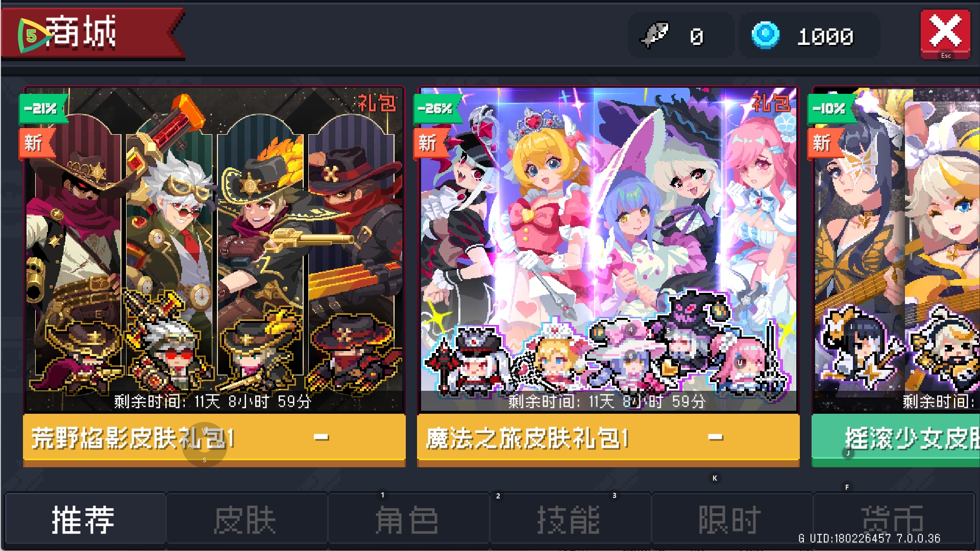Viewport: 980px width, 551px height.
Task: Switch to the 角色 tab
Action: (408, 519)
